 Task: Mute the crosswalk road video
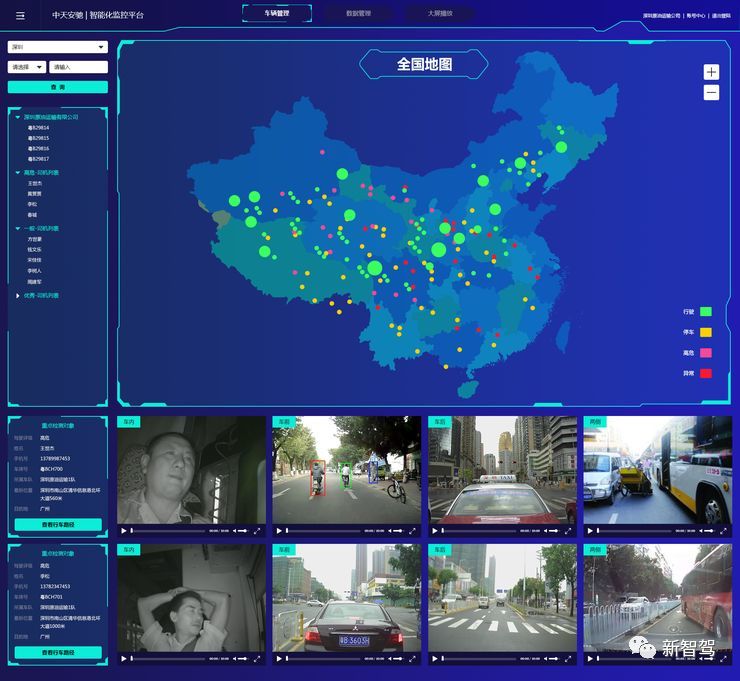click(546, 659)
